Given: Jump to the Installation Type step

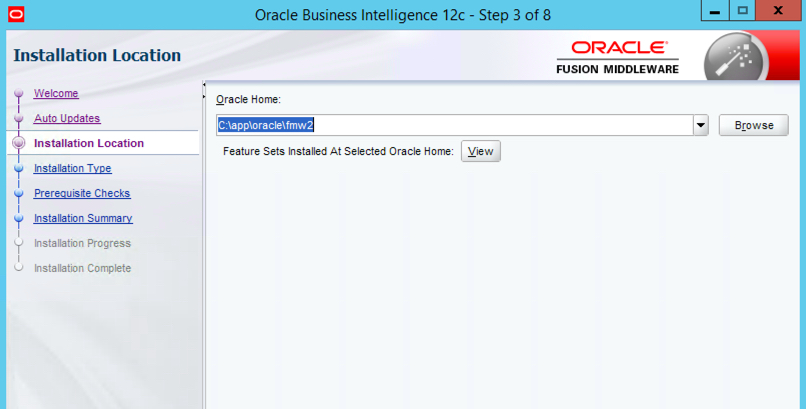Looking at the screenshot, I should [72, 169].
